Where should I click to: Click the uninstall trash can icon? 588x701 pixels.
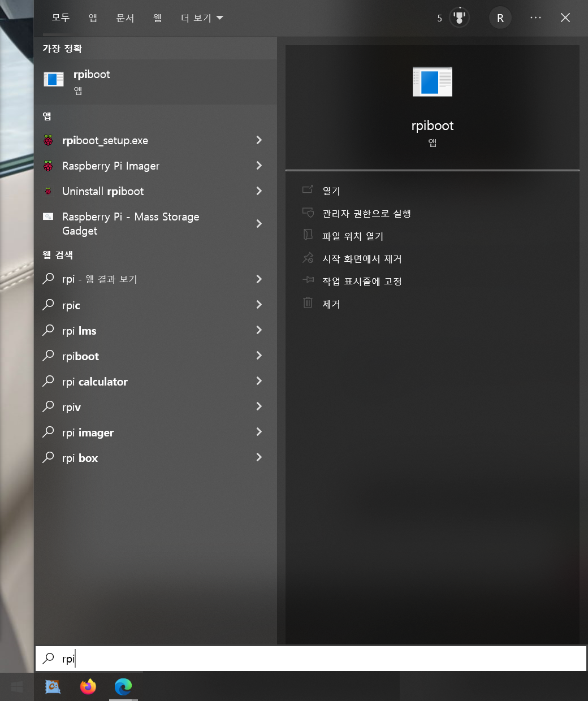point(308,302)
